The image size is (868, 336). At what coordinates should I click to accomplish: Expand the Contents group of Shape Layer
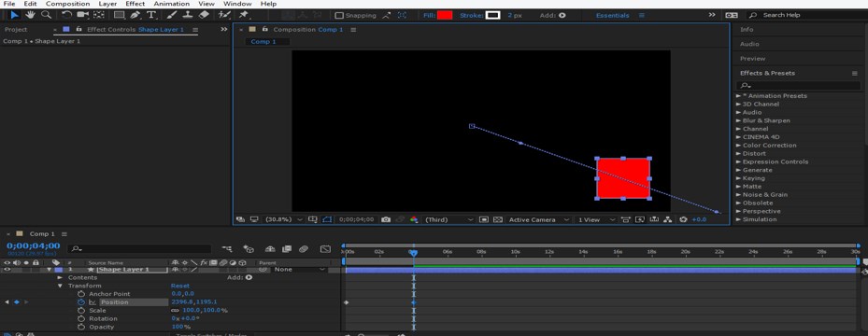pyautogui.click(x=61, y=277)
